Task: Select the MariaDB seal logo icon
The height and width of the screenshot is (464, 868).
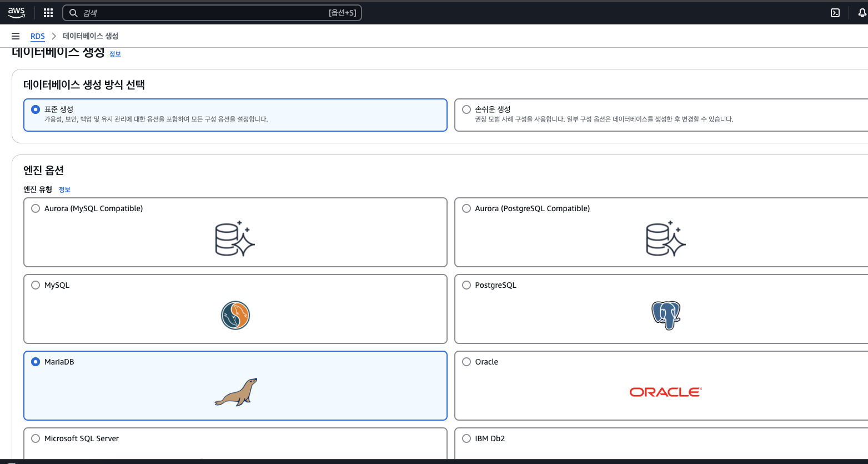Action: pos(235,392)
